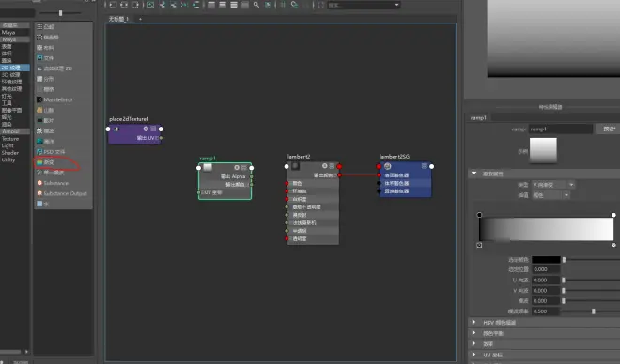The width and height of the screenshot is (620, 364).
Task: Click ramp1's 输出 Alpha output port
Action: pyautogui.click(x=251, y=176)
